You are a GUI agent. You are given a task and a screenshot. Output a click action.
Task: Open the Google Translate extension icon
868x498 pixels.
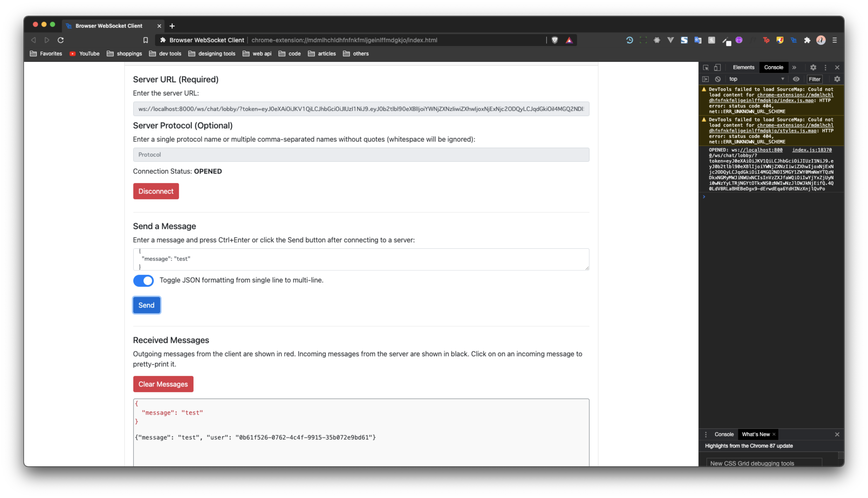click(698, 40)
